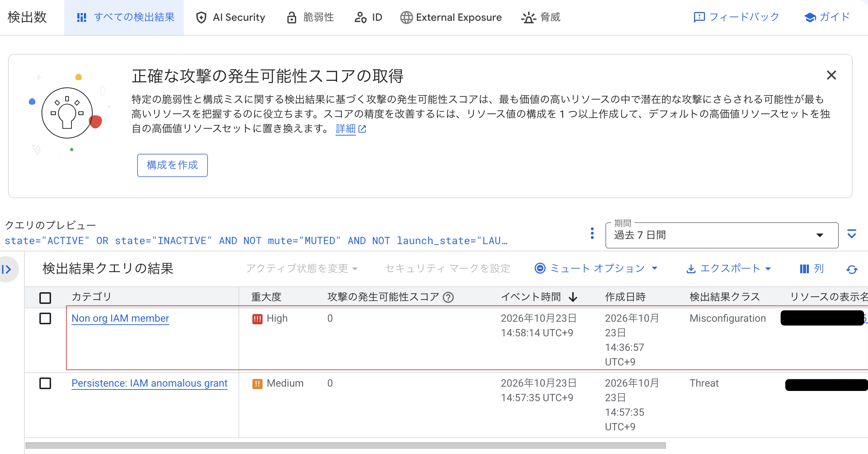Click the Misconfiguration class cell

728,318
